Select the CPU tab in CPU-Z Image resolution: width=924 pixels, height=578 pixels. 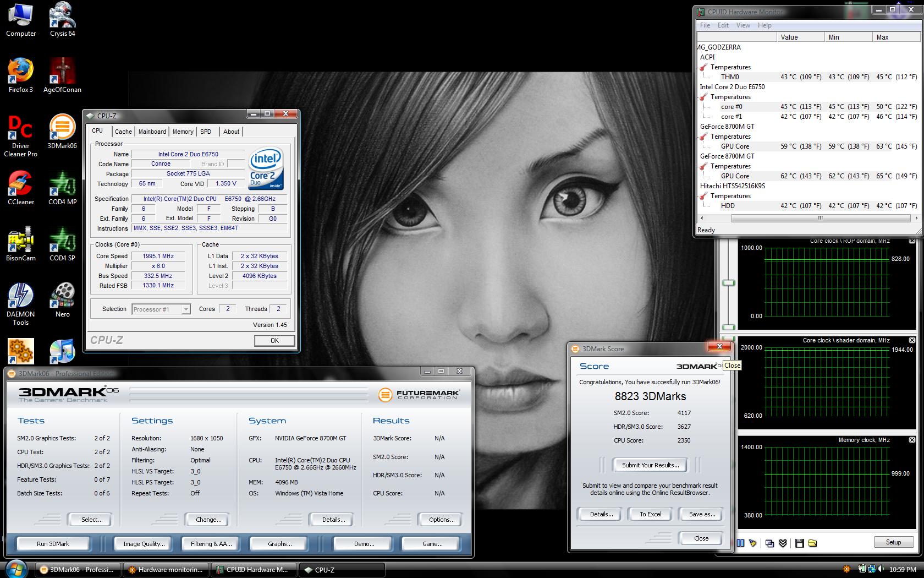point(97,131)
